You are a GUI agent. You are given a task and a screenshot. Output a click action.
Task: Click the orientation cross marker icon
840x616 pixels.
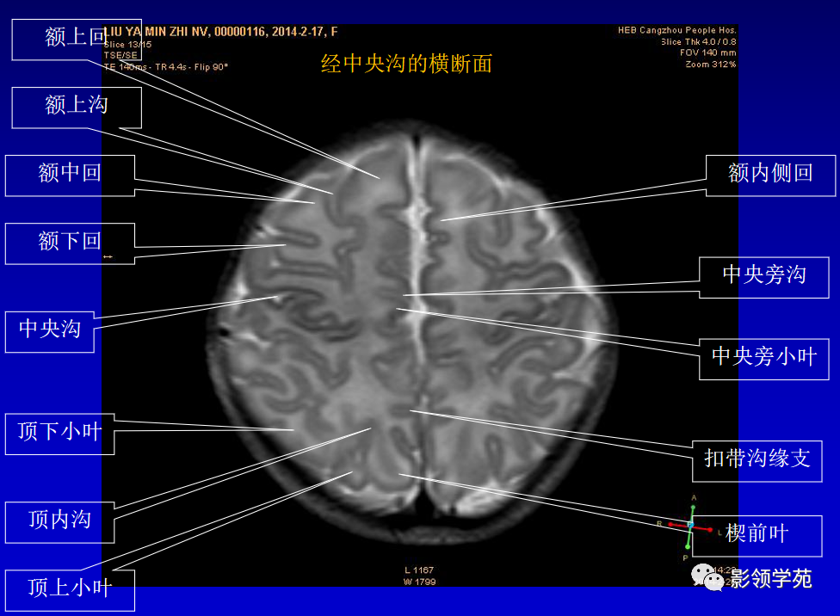point(690,527)
